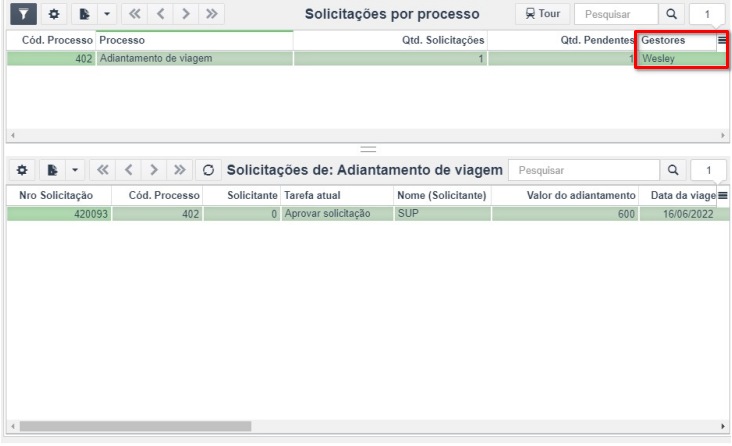Image resolution: width=732 pixels, height=446 pixels.
Task: Sort by Processo column header
Action: (x=194, y=40)
